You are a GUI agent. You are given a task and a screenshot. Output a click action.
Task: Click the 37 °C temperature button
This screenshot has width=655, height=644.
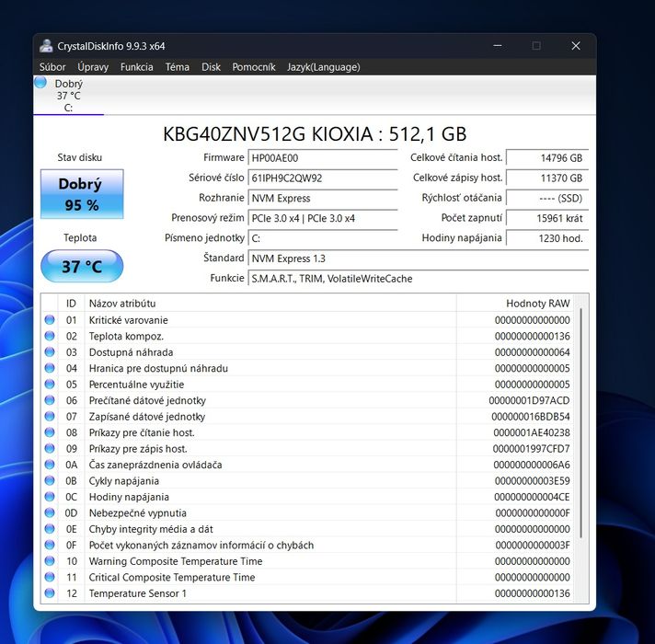coord(82,266)
